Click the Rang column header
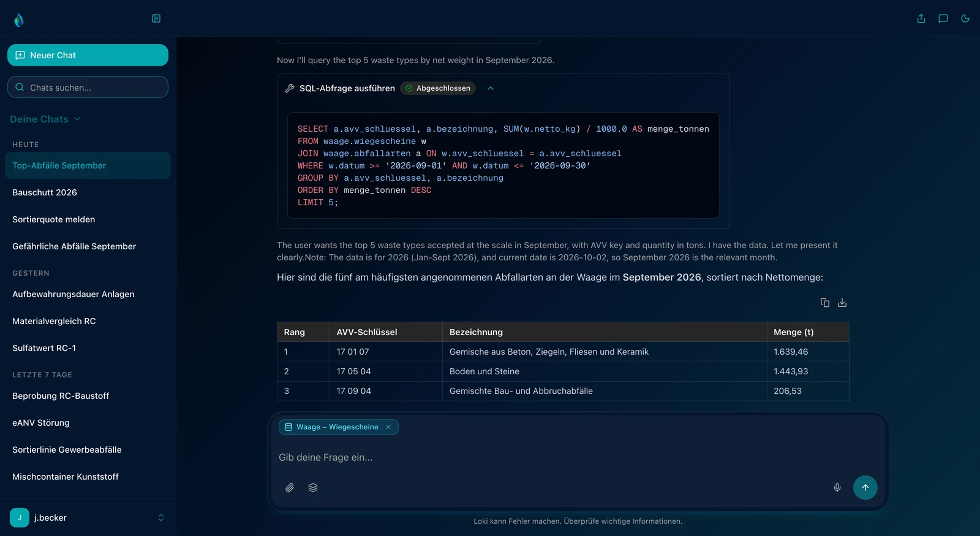The height and width of the screenshot is (536, 980). pos(303,332)
